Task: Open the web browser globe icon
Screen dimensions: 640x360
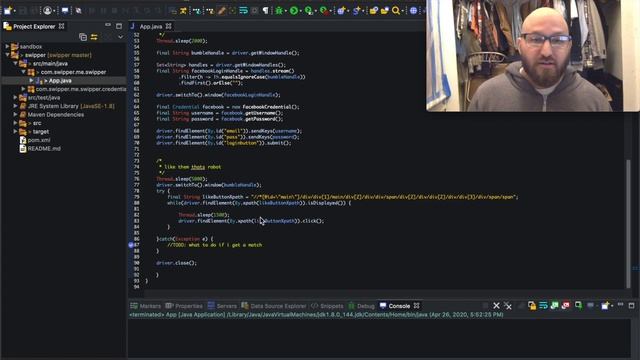Action: tap(413, 11)
